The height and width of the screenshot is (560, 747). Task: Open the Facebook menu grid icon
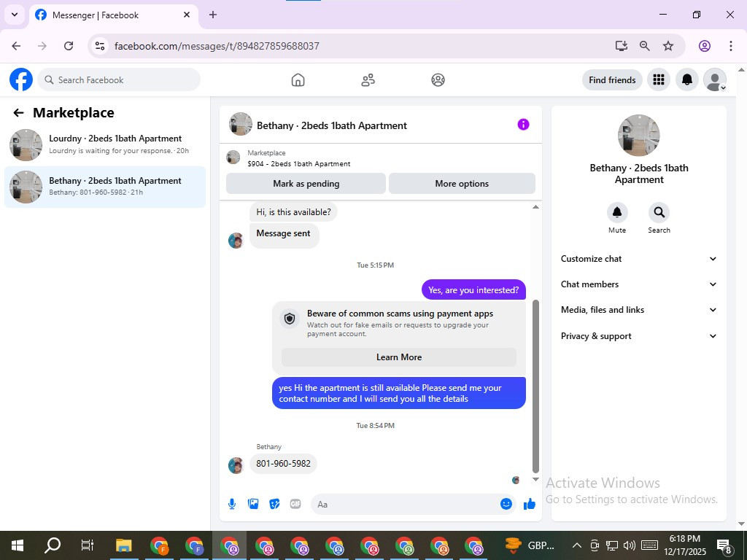659,79
